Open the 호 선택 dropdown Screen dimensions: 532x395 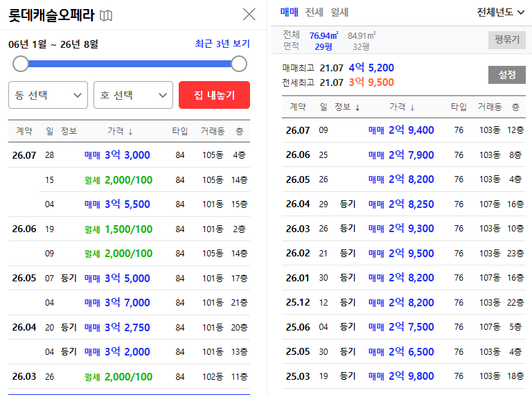(133, 95)
